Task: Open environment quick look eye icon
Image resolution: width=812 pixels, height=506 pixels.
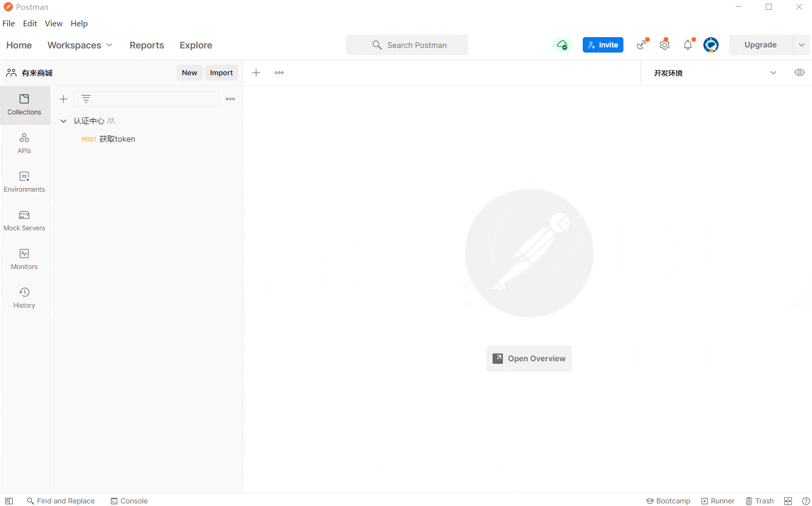Action: [800, 73]
